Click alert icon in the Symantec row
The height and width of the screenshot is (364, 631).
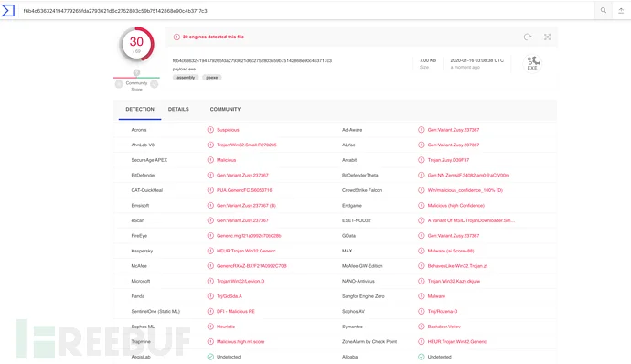point(422,327)
